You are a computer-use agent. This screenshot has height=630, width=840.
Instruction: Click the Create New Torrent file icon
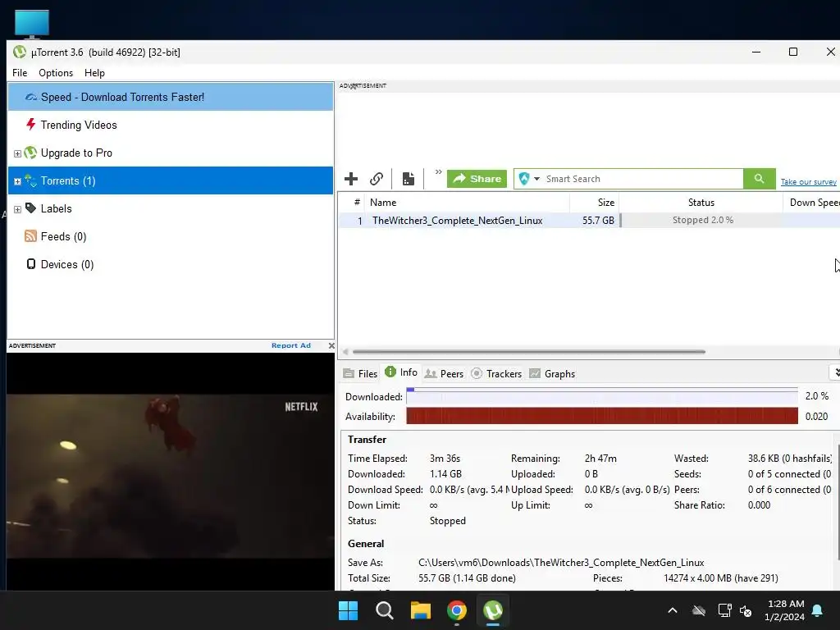coord(409,178)
